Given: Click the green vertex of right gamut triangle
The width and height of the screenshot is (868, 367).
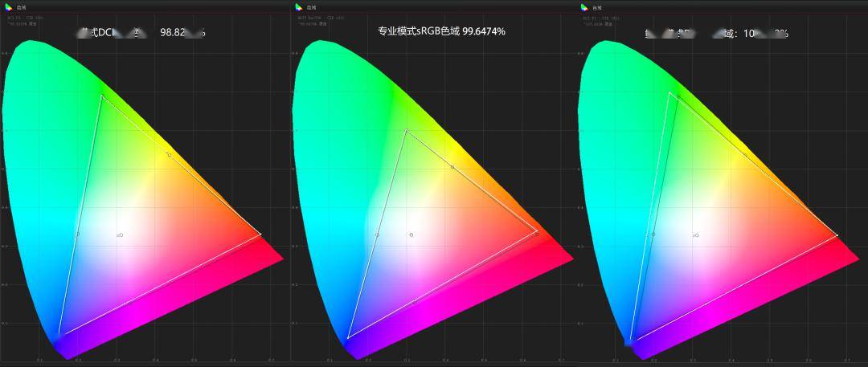Looking at the screenshot, I should coord(669,92).
